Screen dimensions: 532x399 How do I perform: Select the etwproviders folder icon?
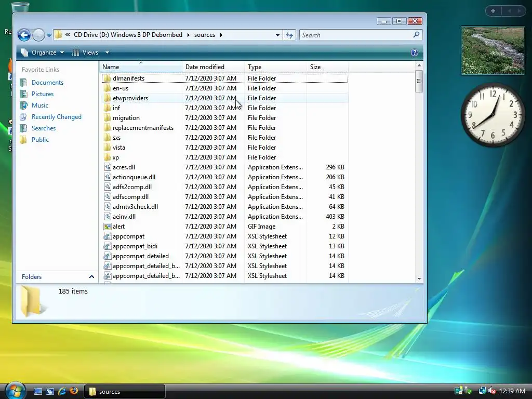pos(107,98)
